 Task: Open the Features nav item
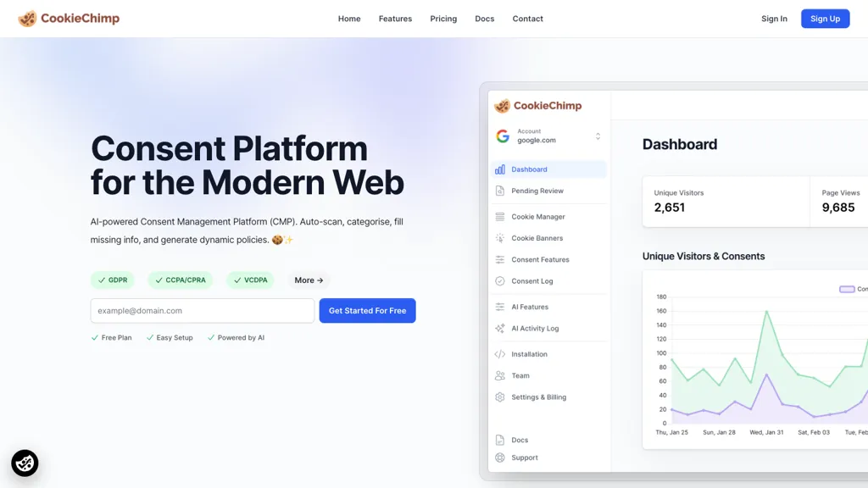tap(395, 19)
